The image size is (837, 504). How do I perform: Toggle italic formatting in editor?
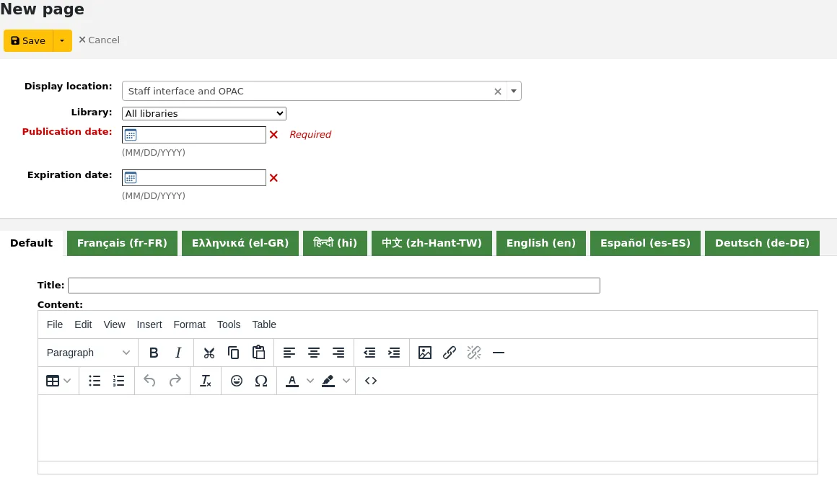click(x=178, y=353)
